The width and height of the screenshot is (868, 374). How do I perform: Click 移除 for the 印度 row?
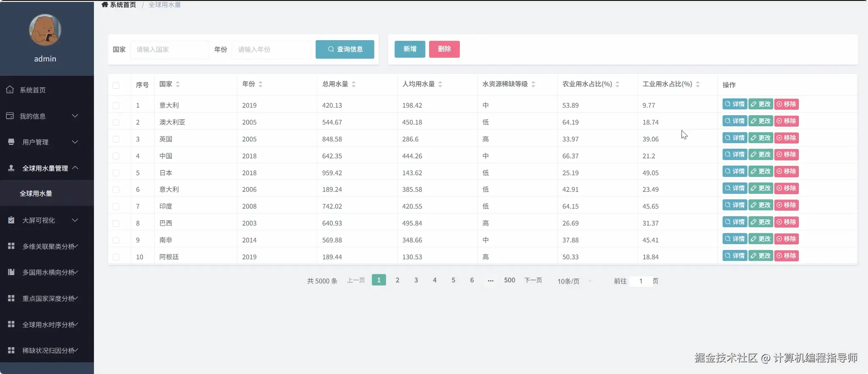coord(786,205)
